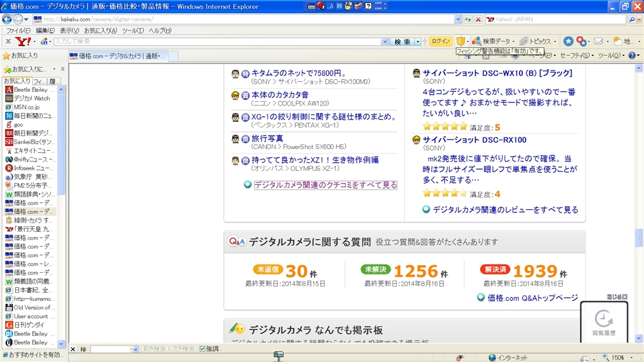
Task: Click inside the Yahoo toolbar search field
Action: click(x=217, y=41)
